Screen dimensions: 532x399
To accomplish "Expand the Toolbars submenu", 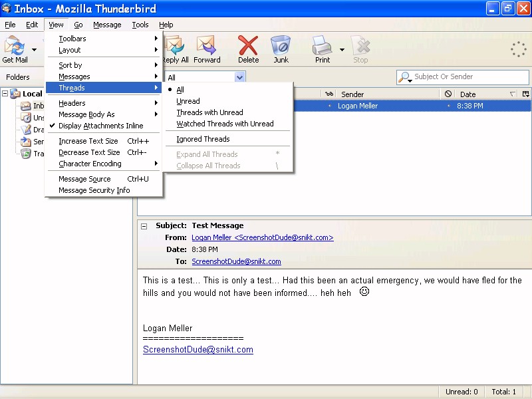I will [104, 39].
